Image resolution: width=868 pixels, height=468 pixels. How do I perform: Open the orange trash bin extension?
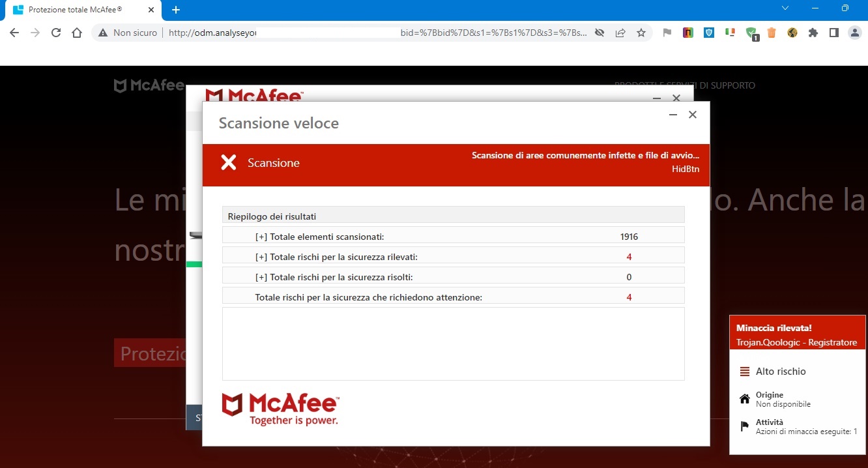tap(772, 33)
